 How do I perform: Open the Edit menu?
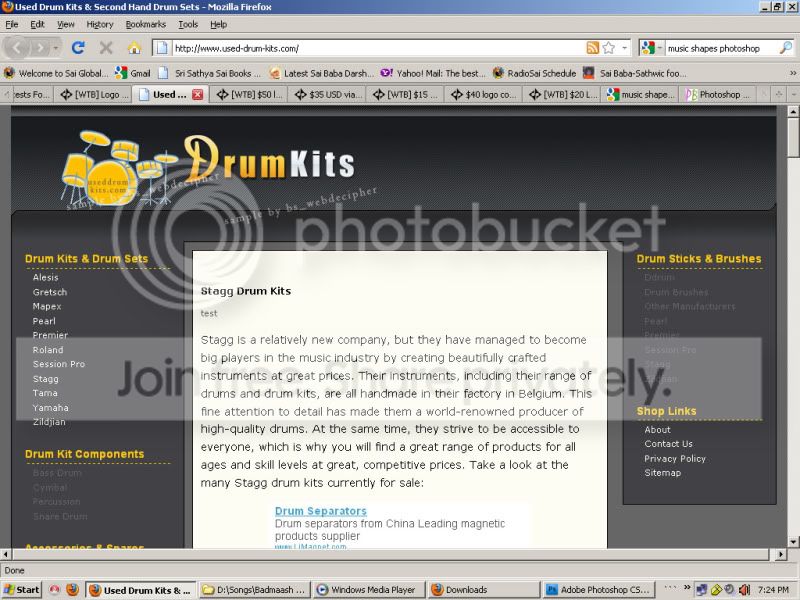click(37, 24)
